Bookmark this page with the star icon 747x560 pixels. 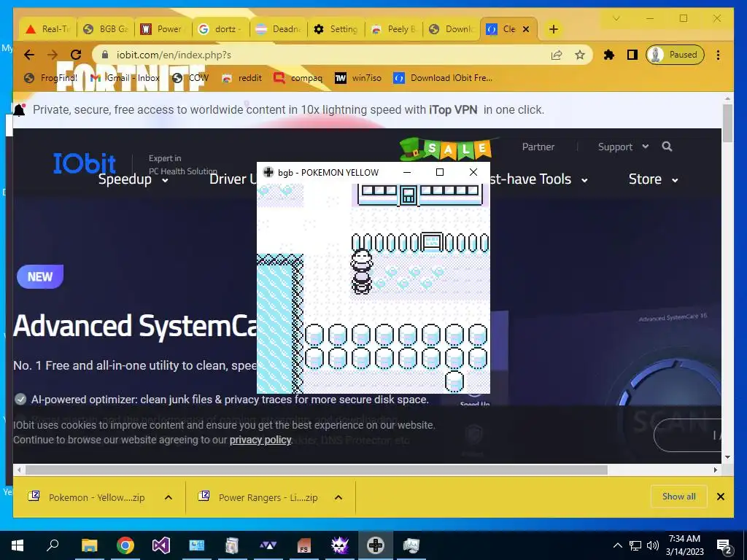(x=580, y=55)
